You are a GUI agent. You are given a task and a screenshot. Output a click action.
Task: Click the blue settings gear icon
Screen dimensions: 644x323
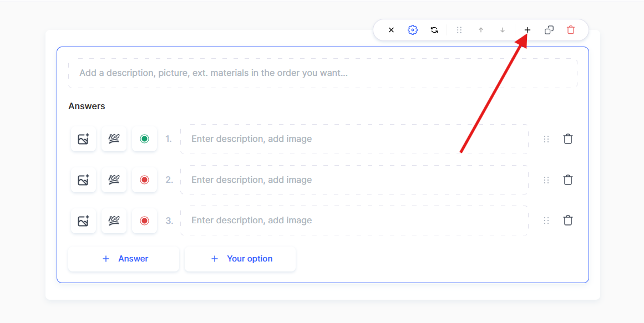click(413, 30)
